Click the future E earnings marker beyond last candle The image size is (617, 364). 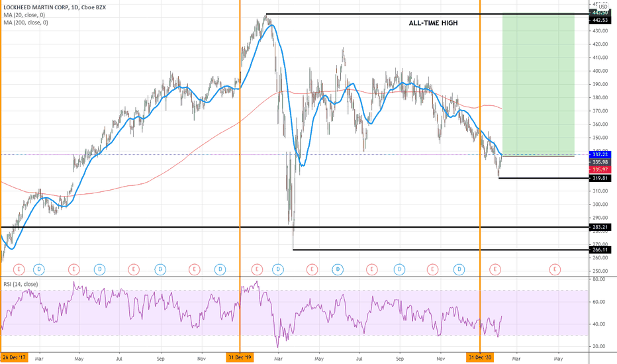point(555,269)
